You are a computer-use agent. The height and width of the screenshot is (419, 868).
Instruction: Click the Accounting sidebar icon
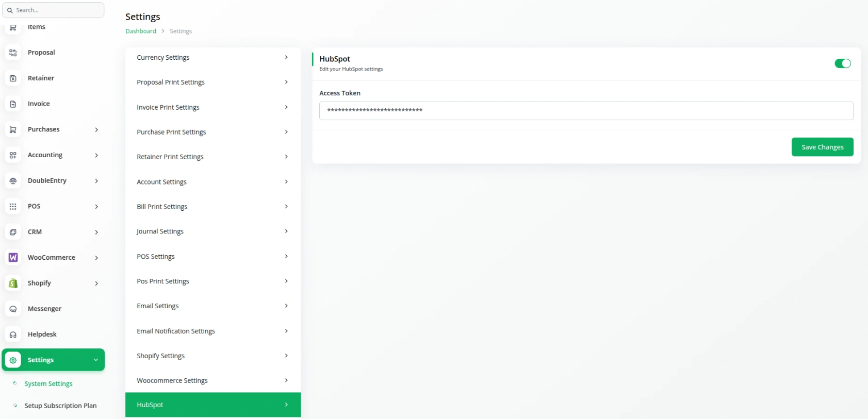13,155
